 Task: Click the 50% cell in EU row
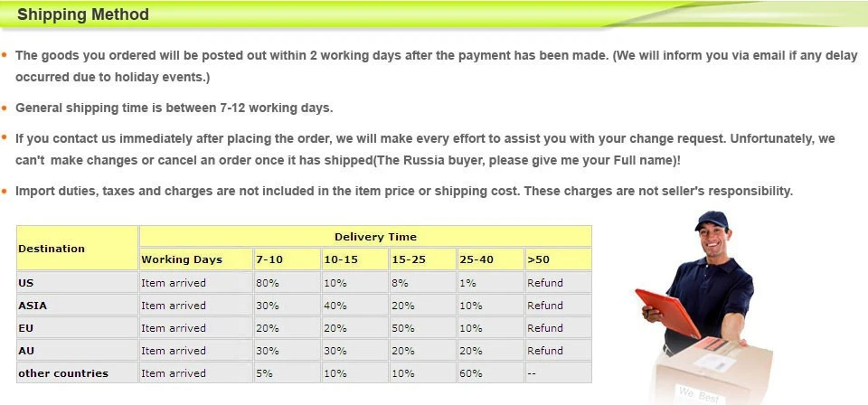pos(422,327)
